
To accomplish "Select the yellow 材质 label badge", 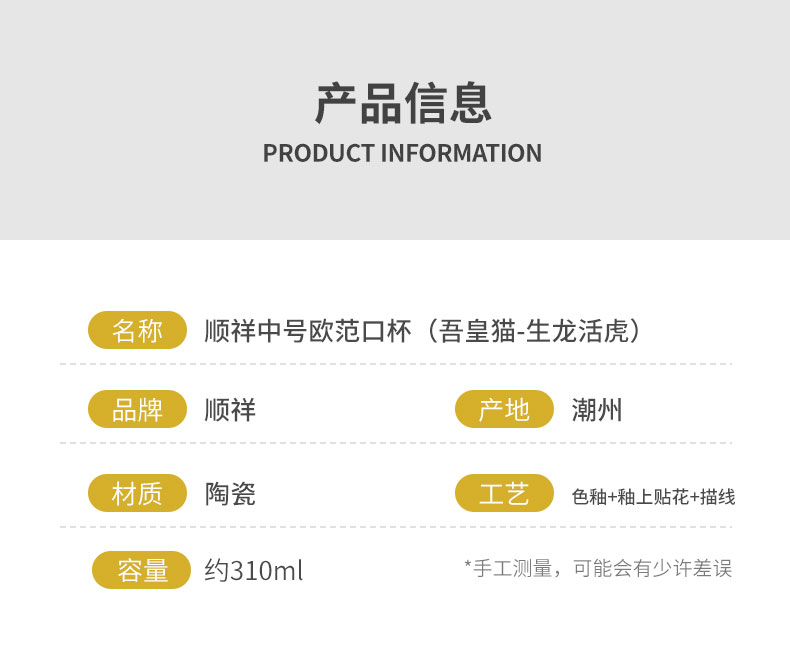I will click(x=138, y=493).
